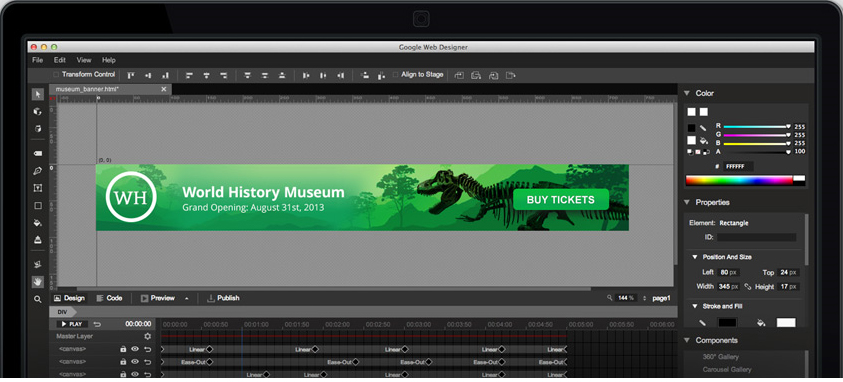Click the last icon in top toolbar
This screenshot has height=382, width=843.
coord(511,75)
